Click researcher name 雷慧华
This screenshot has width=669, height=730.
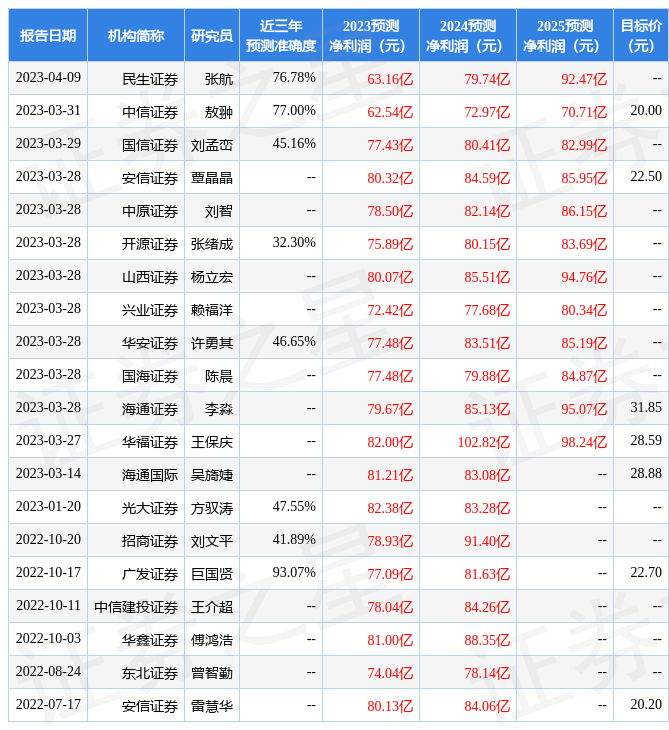click(x=212, y=707)
